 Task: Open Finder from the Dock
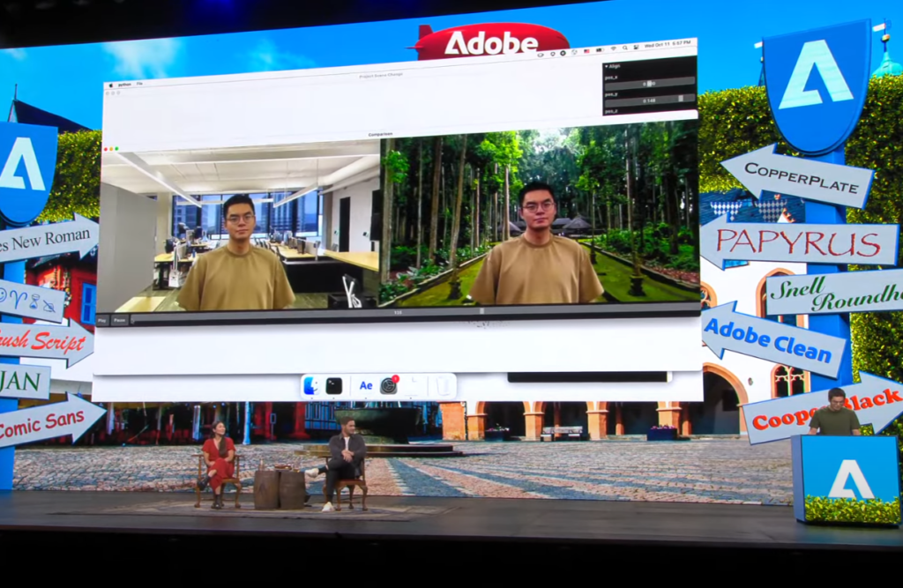[x=310, y=386]
